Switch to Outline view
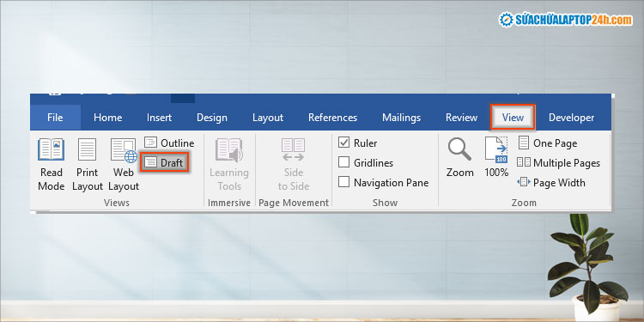Screen dimensions: 644x322 click(x=169, y=143)
